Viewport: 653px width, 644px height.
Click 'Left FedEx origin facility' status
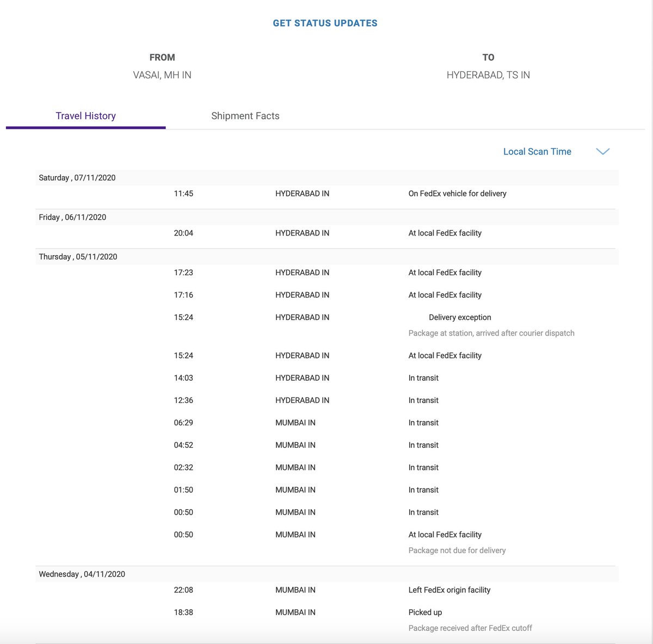coord(449,590)
